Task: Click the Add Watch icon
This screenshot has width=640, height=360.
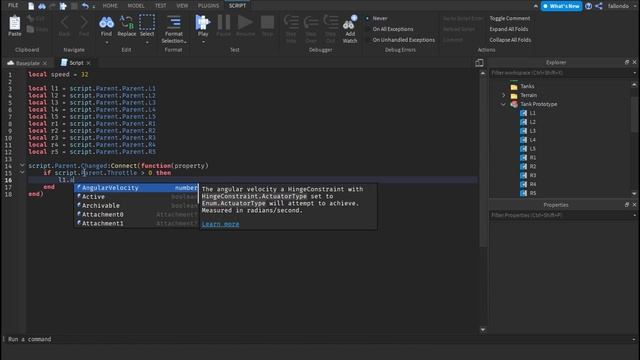Action: 350,23
